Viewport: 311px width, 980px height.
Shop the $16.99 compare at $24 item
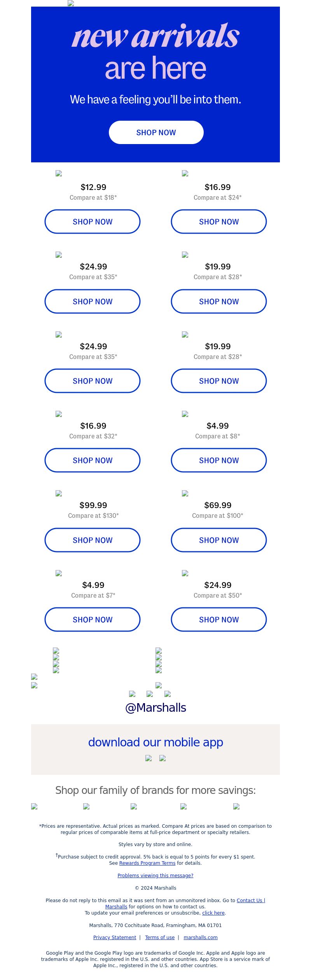(x=219, y=222)
